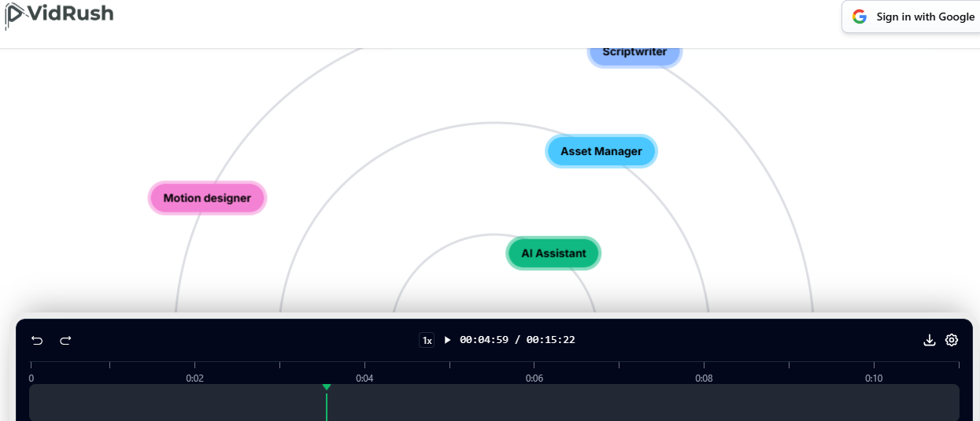Screen dimensions: 980x421
Task: Click the 00:04:59 current time readout
Action: (484, 340)
